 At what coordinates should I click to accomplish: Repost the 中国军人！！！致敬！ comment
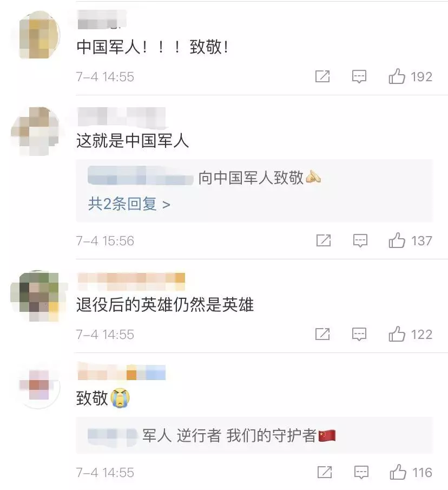(322, 76)
